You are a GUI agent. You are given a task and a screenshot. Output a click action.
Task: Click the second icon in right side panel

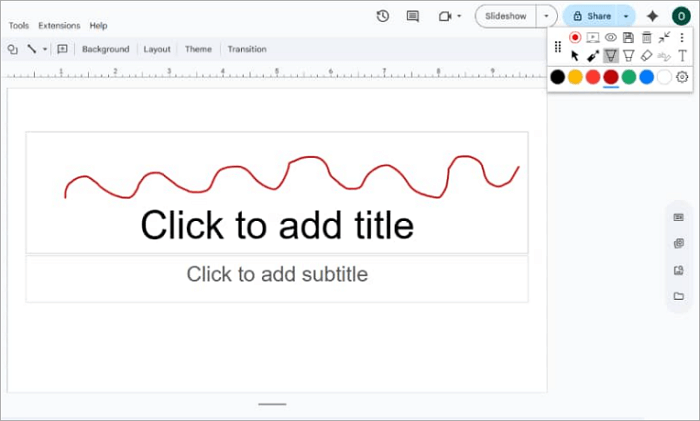tap(679, 243)
